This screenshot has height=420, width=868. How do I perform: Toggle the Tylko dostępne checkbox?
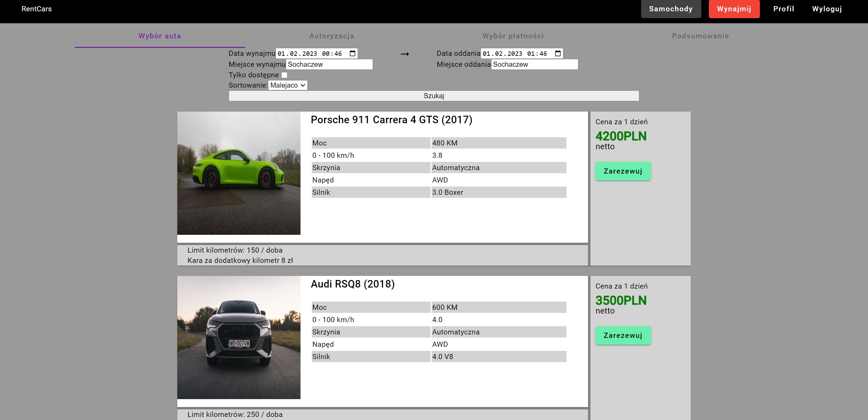(x=284, y=75)
